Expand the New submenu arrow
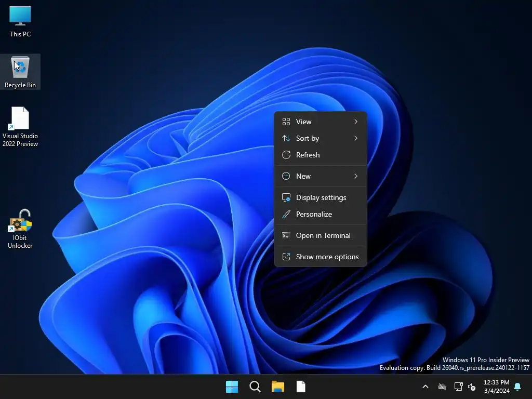Image resolution: width=532 pixels, height=399 pixels. coord(356,176)
